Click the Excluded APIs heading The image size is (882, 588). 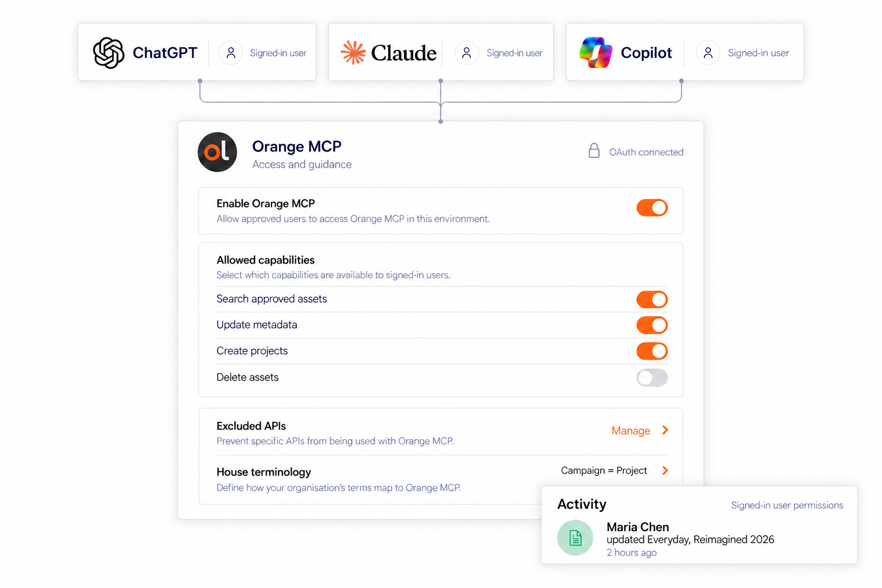pyautogui.click(x=251, y=426)
